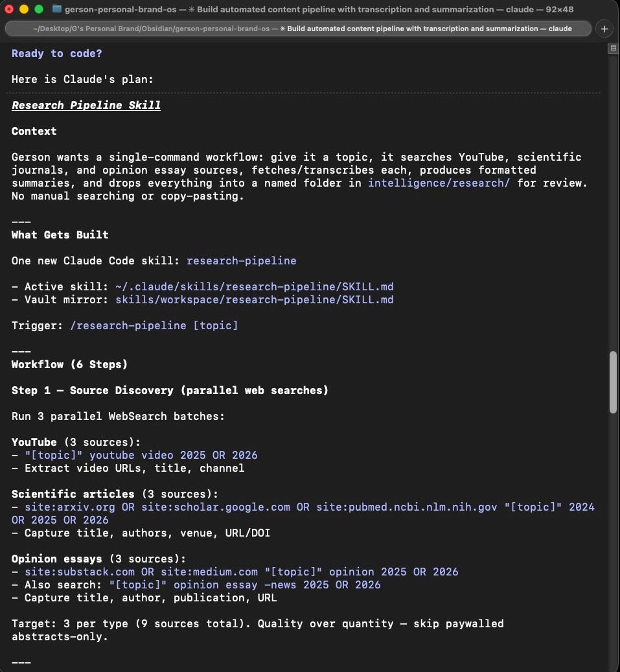
Task: Minimize the window with yellow button
Action: [x=24, y=9]
